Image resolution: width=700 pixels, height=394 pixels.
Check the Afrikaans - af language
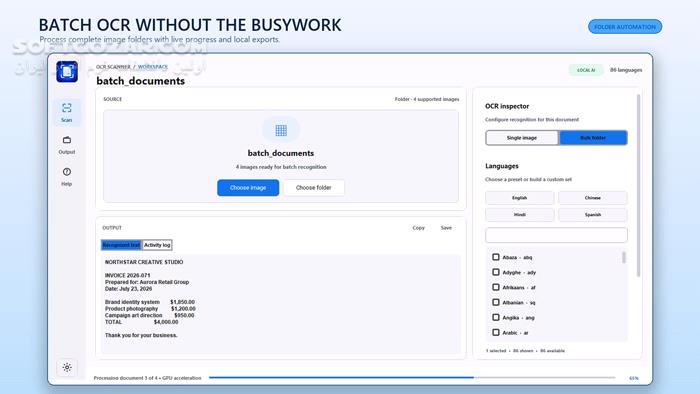pos(496,287)
